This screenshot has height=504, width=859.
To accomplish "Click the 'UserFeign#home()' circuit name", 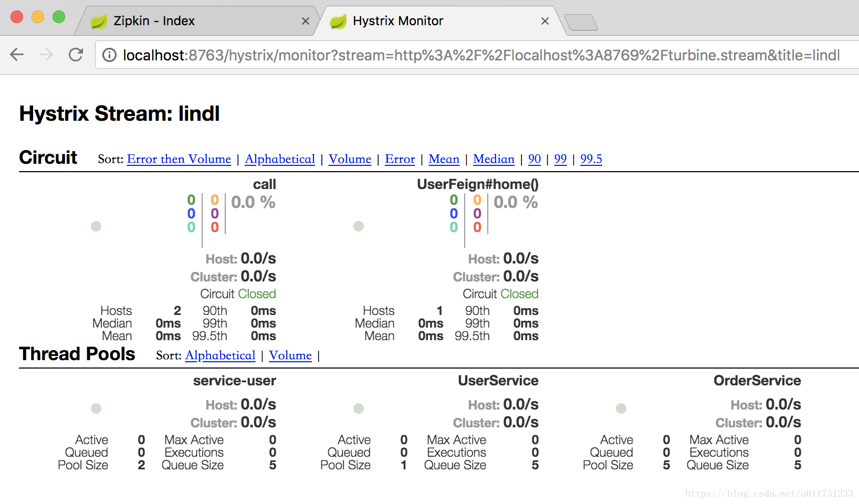I will [x=478, y=184].
